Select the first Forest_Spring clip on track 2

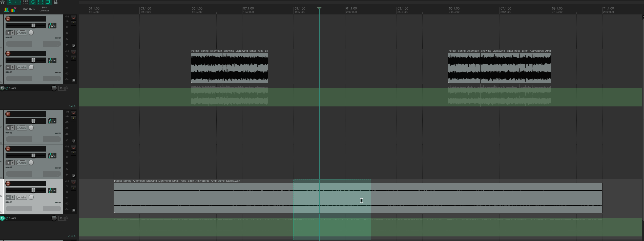[230, 68]
